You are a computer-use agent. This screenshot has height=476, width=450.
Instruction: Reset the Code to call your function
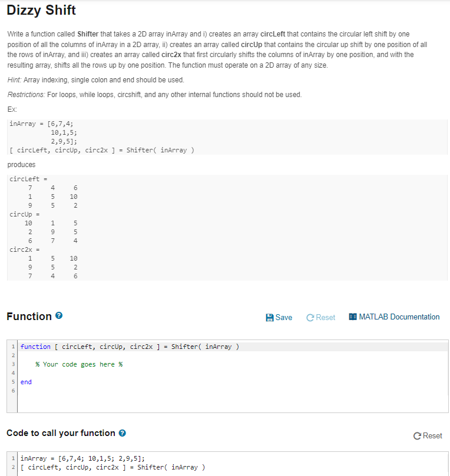point(428,436)
